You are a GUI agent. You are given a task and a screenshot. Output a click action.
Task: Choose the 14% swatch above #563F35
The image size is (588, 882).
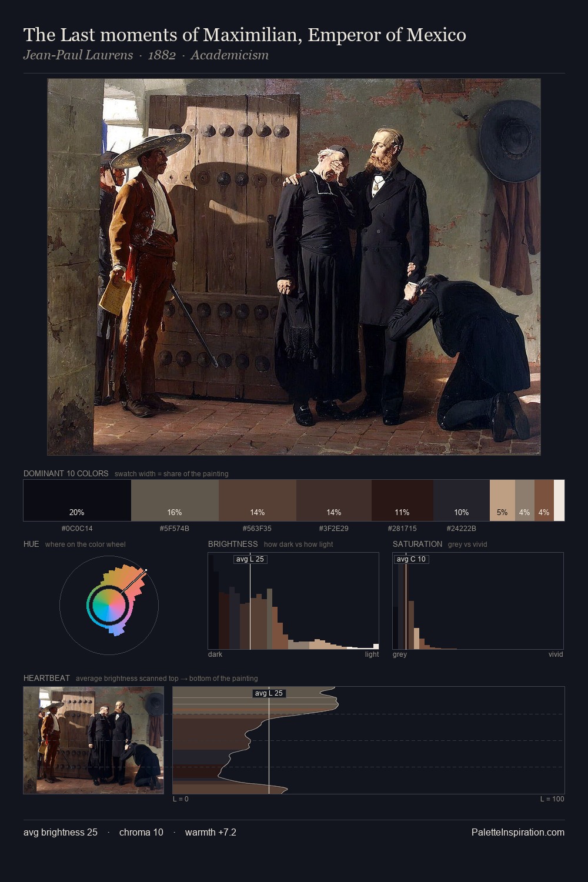click(x=258, y=500)
